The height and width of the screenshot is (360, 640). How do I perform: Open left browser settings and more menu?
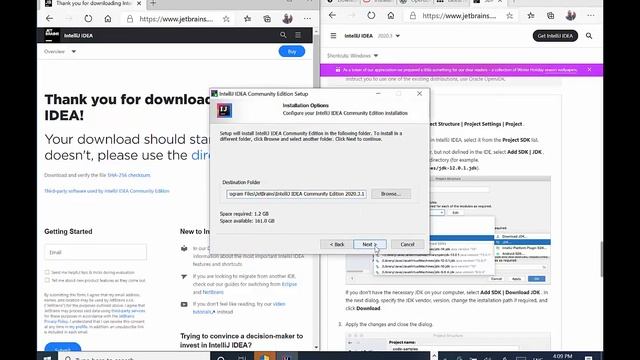coord(307,19)
